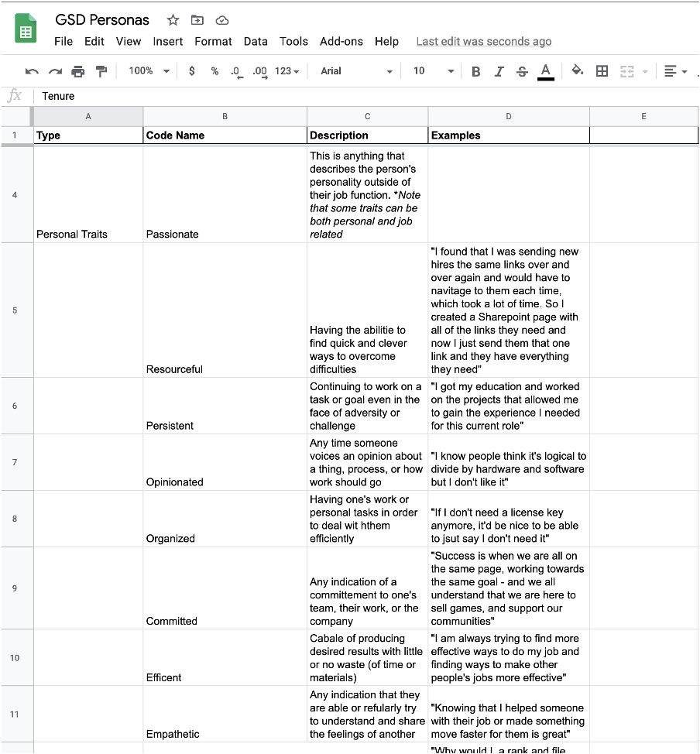Open the Arial font dropdown
This screenshot has width=700, height=754.
coord(356,71)
